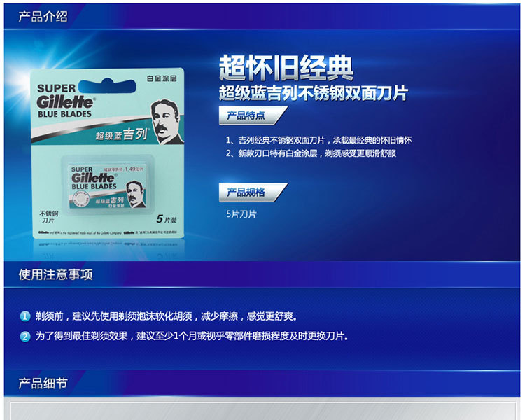The height and width of the screenshot is (420, 525).
Task: Click the 5片刀片 specification text
Action: (241, 214)
